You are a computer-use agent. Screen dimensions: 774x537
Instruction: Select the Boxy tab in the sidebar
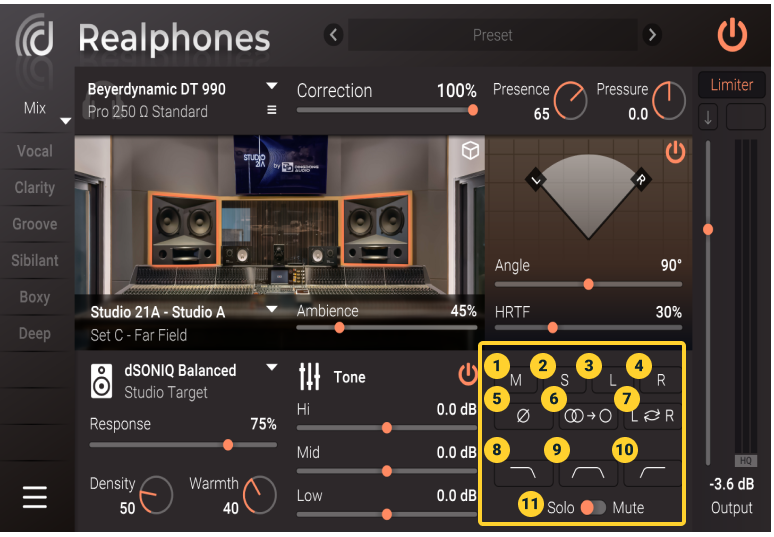35,297
